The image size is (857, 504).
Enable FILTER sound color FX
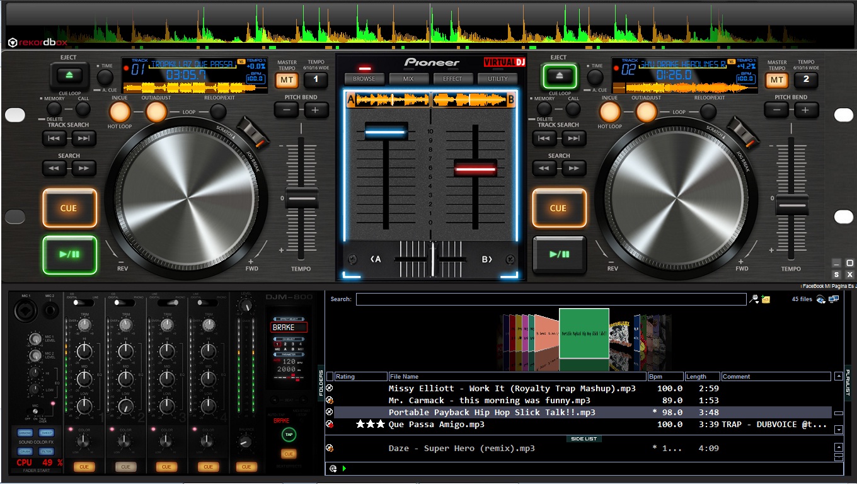pos(46,451)
